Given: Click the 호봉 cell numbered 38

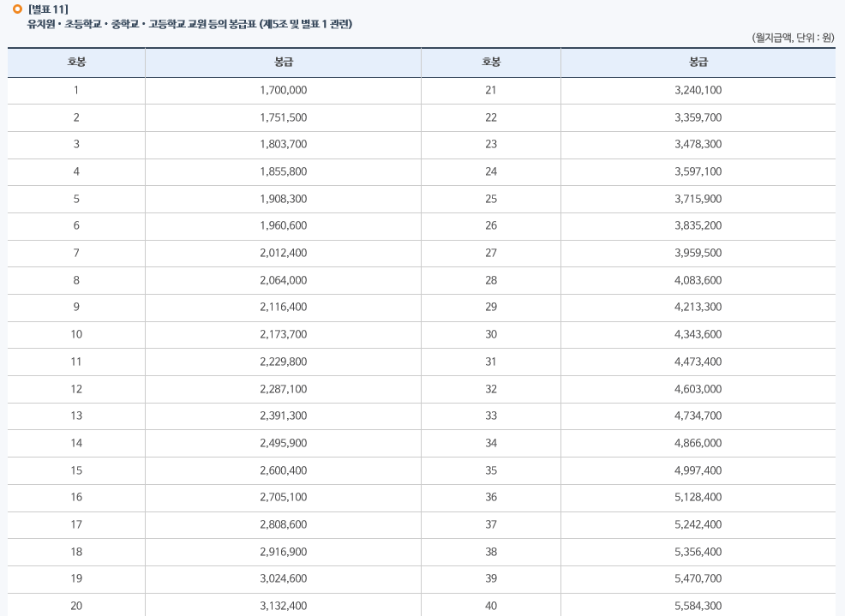Looking at the screenshot, I should point(490,552).
